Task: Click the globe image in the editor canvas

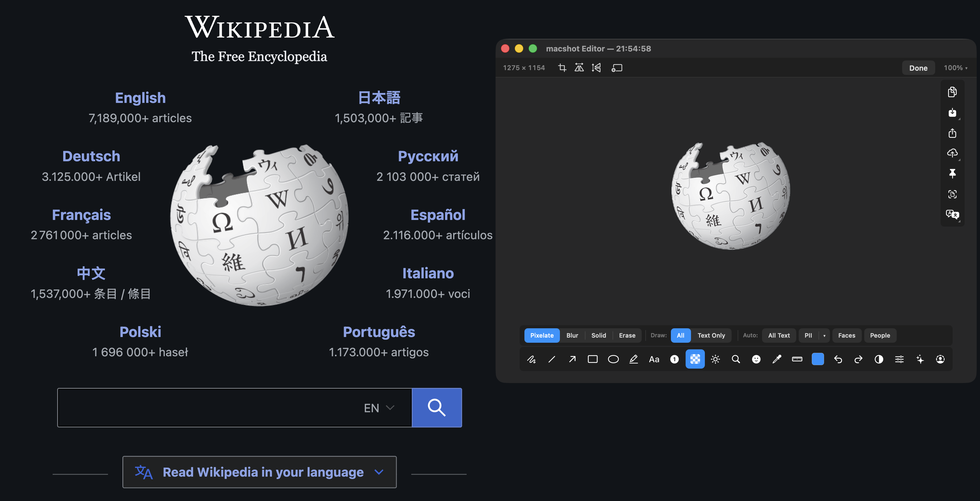Action: [x=730, y=196]
